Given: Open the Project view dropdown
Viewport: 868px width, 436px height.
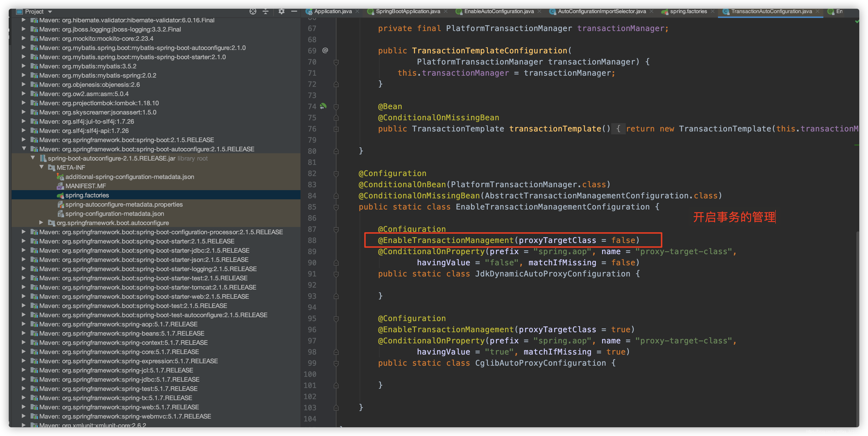Looking at the screenshot, I should click(50, 12).
